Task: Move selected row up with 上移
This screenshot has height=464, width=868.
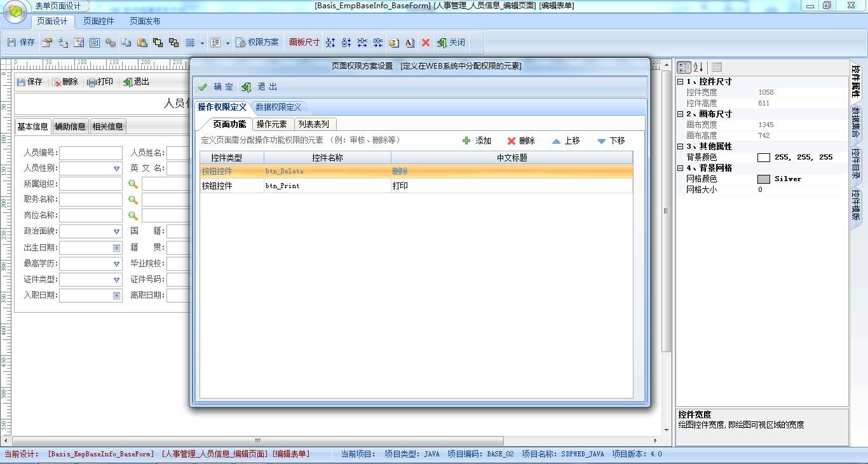Action: [566, 140]
